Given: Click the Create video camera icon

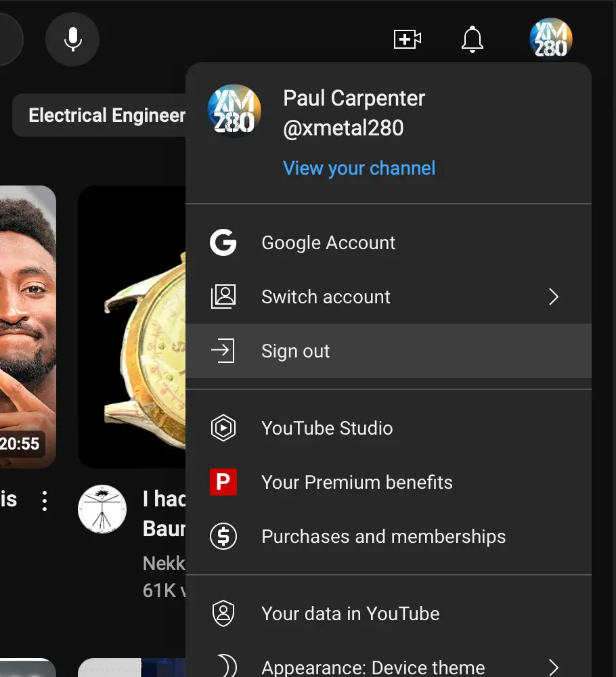Looking at the screenshot, I should coord(408,39).
